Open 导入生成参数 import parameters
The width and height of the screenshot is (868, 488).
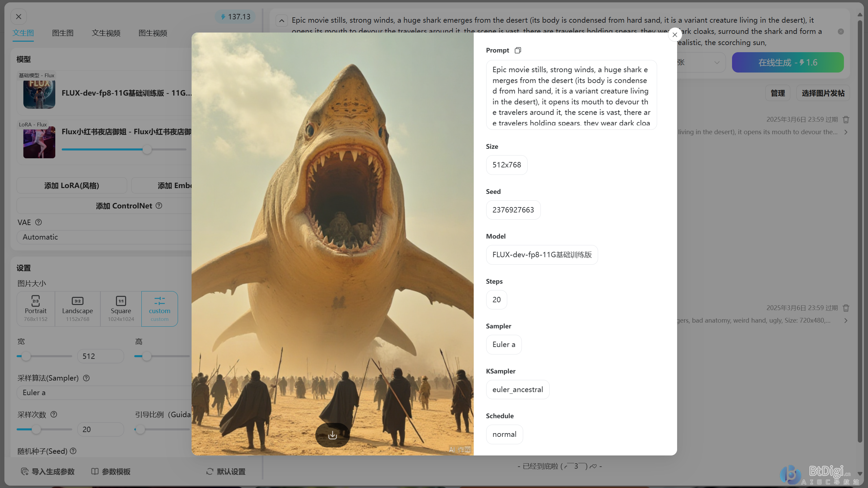point(48,471)
